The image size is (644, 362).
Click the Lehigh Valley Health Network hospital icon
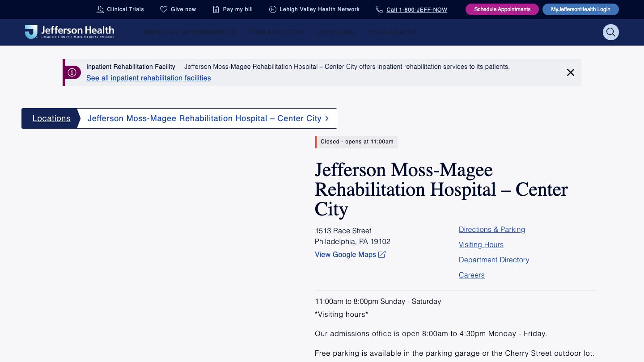[x=272, y=9]
